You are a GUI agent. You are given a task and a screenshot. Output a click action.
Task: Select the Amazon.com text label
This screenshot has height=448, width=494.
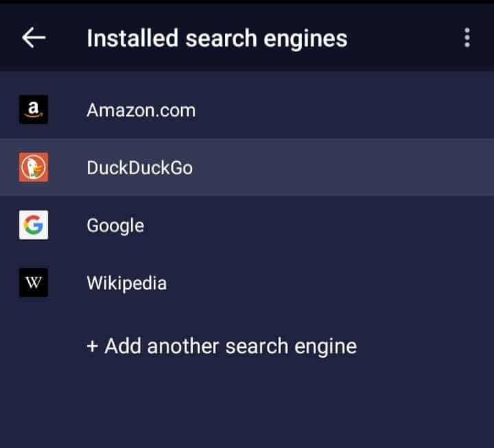pyautogui.click(x=141, y=110)
